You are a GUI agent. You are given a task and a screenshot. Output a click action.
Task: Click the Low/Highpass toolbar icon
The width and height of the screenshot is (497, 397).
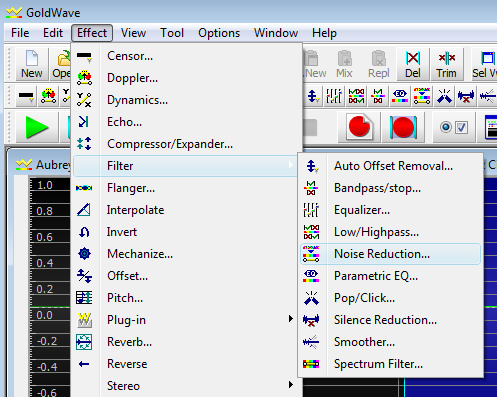(356, 96)
